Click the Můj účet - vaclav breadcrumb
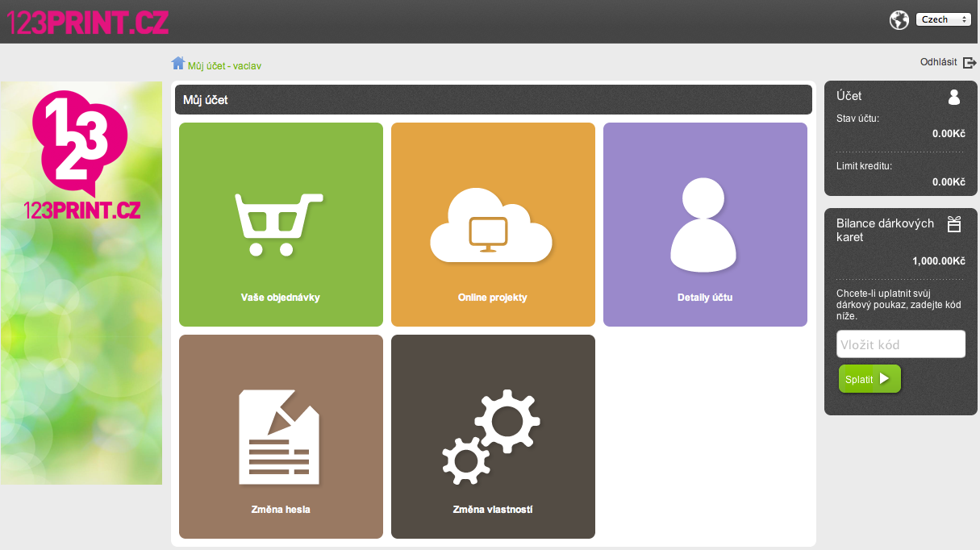The height and width of the screenshot is (550, 980). (x=224, y=65)
